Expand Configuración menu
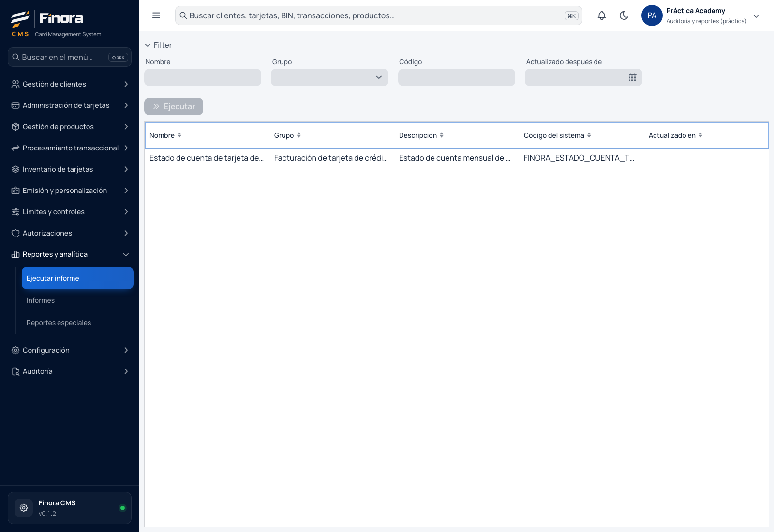Viewport: 774px width, 532px height. [x=70, y=350]
